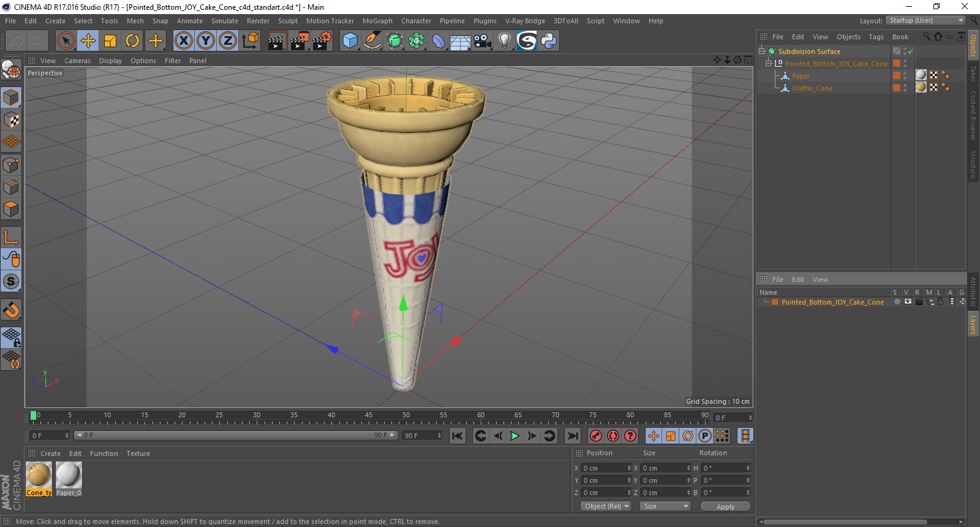This screenshot has height=527, width=980.
Task: Activate the Move tool
Action: point(88,41)
